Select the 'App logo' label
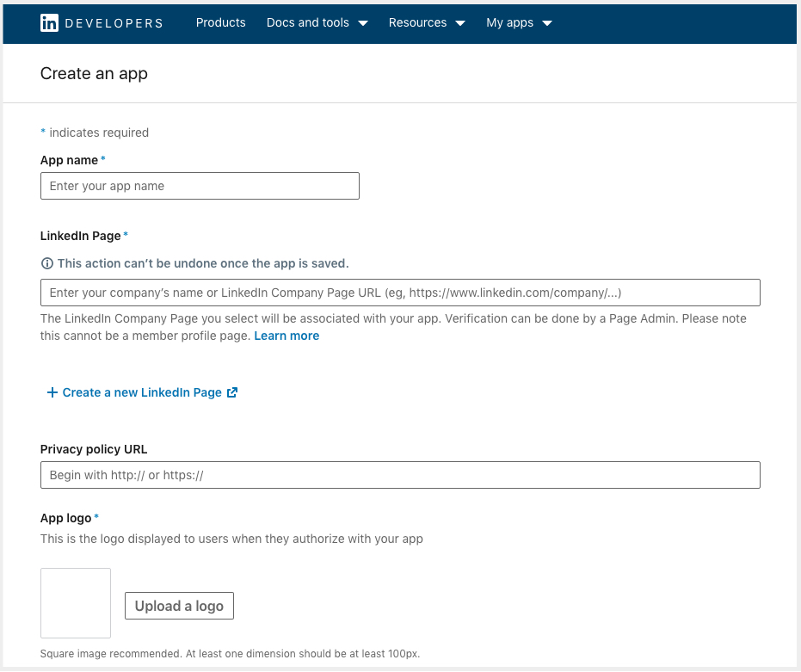Viewport: 801px width, 672px height. [66, 518]
